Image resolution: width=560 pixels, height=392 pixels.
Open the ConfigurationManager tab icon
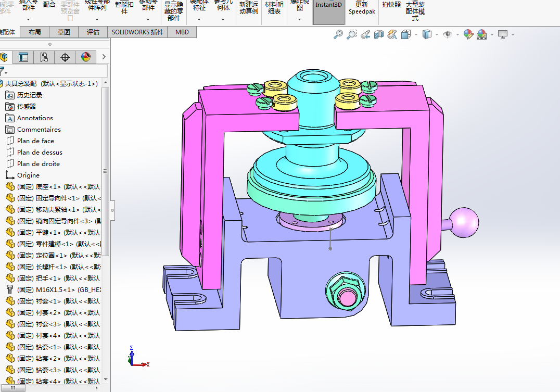click(x=44, y=57)
